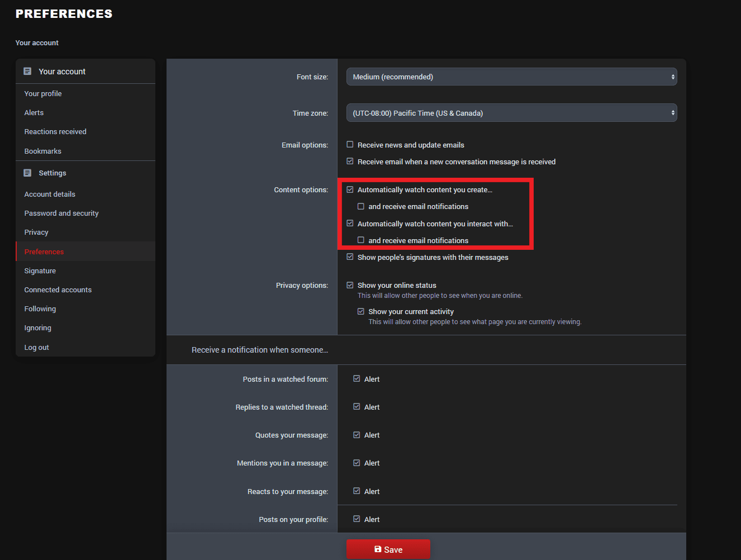Open Reactions received from the sidebar
Screen dimensions: 741x560
pyautogui.click(x=55, y=132)
